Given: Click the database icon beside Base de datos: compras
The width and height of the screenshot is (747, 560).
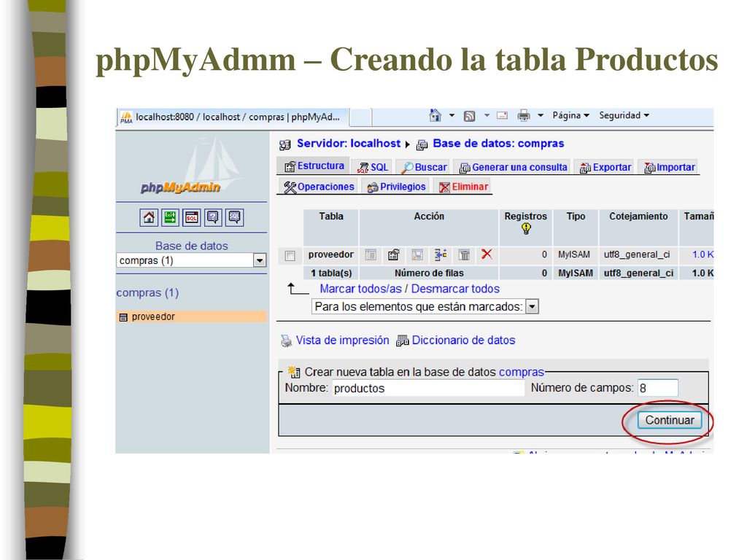Looking at the screenshot, I should pyautogui.click(x=422, y=145).
